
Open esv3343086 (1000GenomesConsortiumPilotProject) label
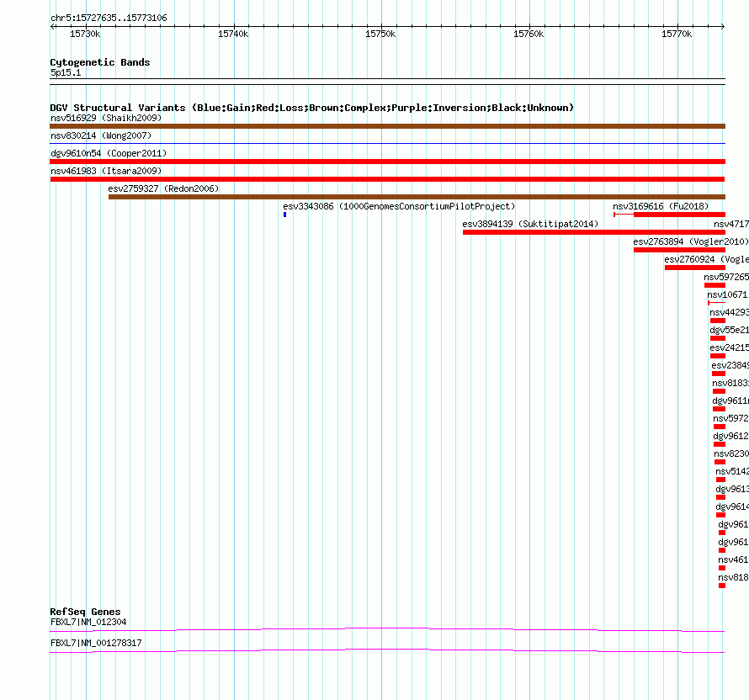click(399, 206)
